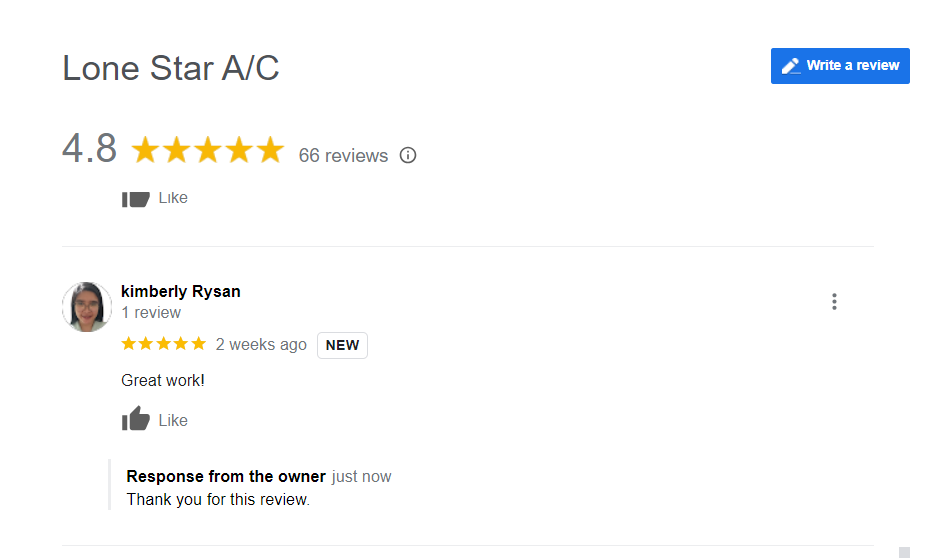Click the NEW badge on the review
The width and height of the screenshot is (938, 558).
click(x=342, y=345)
